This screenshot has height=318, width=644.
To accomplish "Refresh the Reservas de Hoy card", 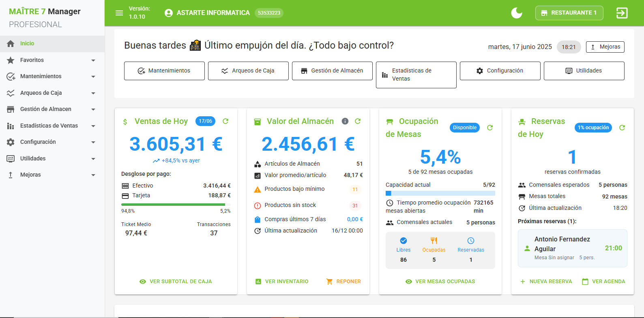I will (622, 128).
